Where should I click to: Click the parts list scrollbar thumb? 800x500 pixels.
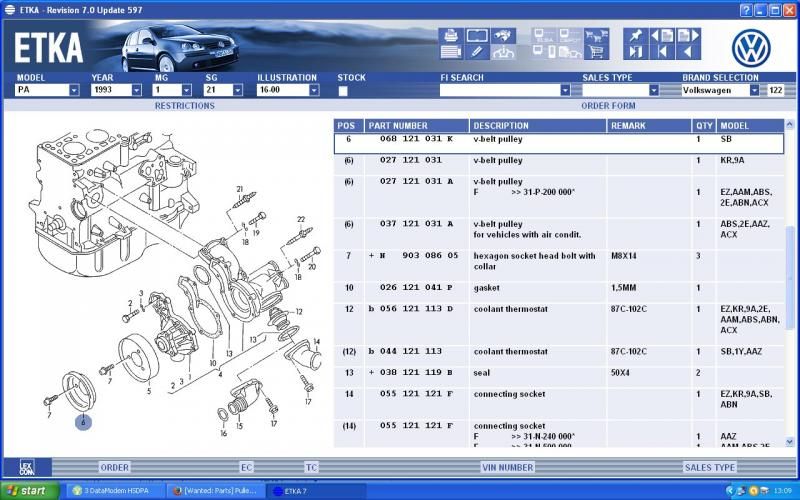point(790,277)
